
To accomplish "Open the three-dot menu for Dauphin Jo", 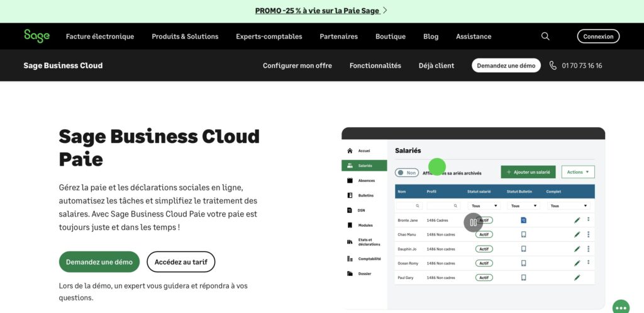I will click(589, 249).
